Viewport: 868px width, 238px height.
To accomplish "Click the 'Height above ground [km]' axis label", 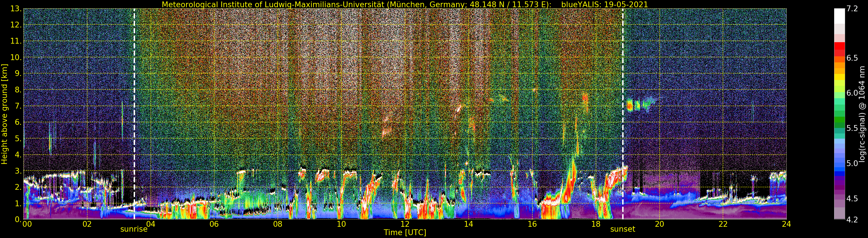I will pyautogui.click(x=4, y=114).
